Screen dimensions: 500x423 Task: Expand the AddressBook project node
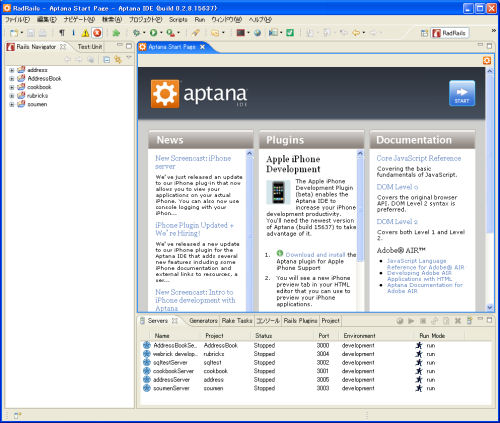[x=12, y=79]
